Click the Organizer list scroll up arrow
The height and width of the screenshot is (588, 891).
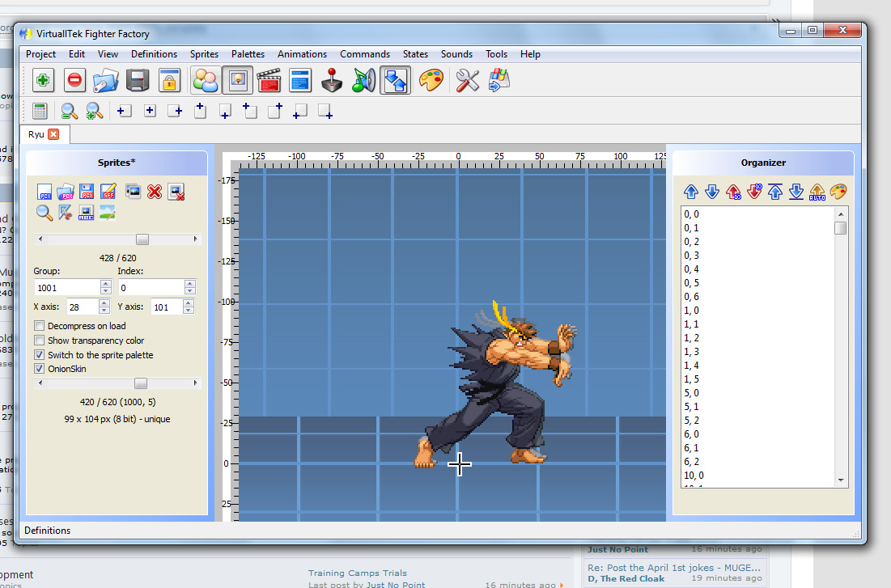841,214
